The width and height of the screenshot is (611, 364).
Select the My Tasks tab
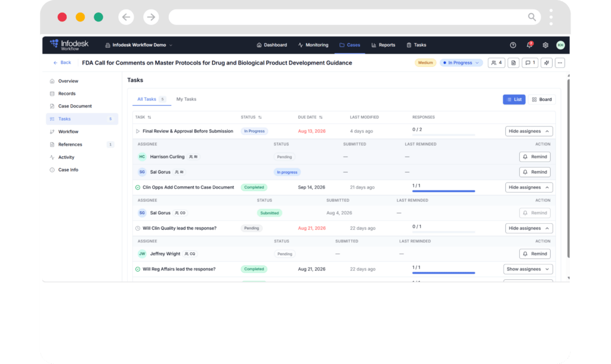coord(186,100)
